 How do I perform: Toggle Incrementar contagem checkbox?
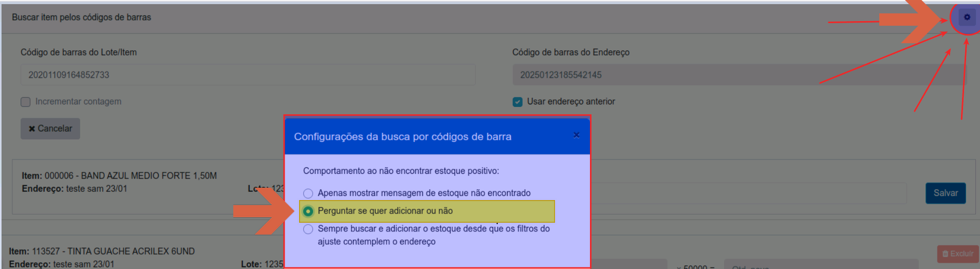pyautogui.click(x=26, y=102)
